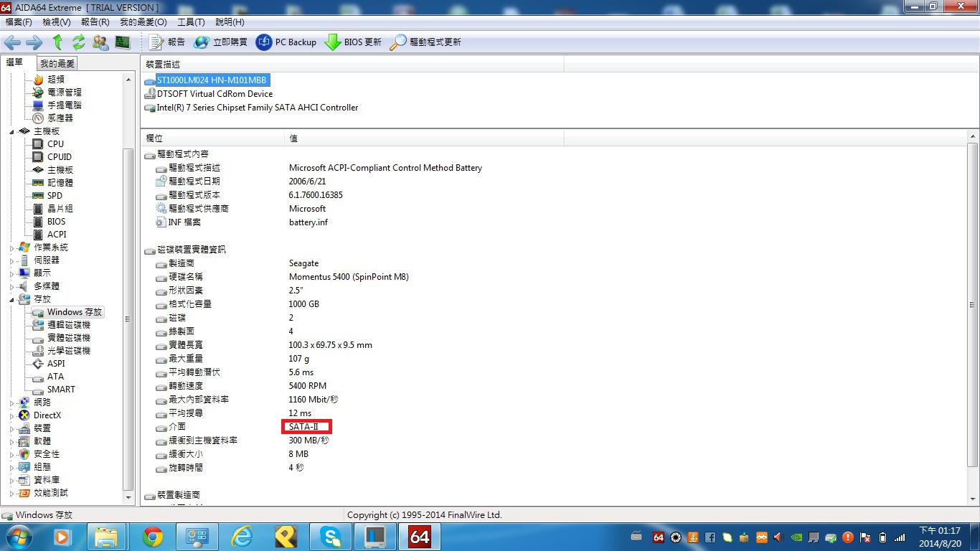Click 驅動程式更新 driver update button
The image size is (980, 551).
(x=425, y=42)
